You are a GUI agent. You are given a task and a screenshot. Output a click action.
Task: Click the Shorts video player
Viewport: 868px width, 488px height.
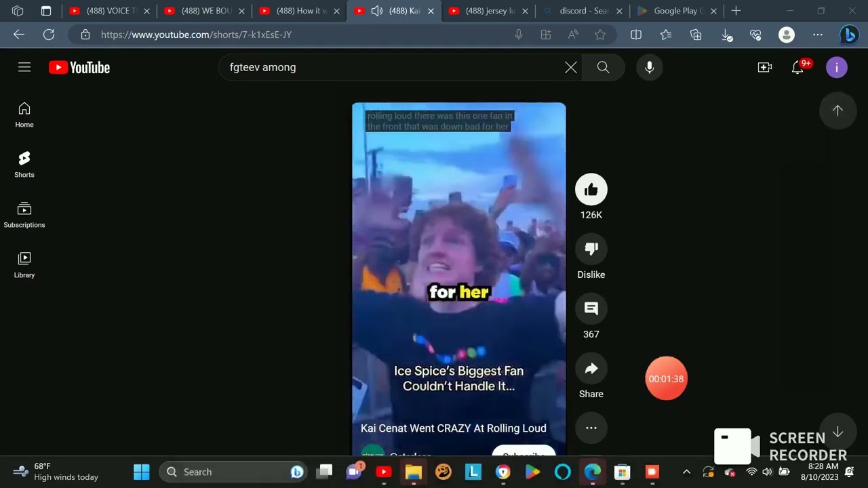coord(459,279)
